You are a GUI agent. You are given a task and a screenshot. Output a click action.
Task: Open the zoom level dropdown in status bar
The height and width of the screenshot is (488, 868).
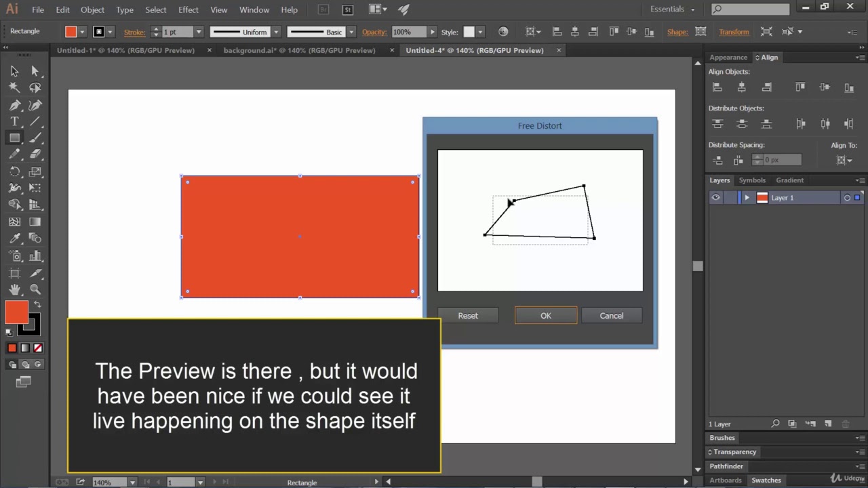pyautogui.click(x=132, y=483)
